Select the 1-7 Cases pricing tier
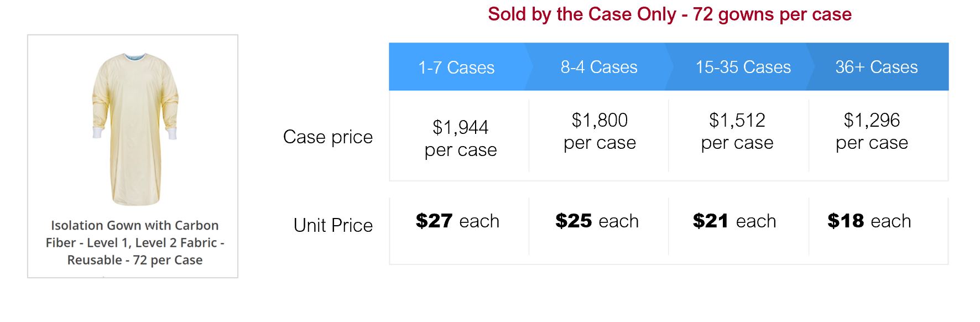 click(456, 67)
